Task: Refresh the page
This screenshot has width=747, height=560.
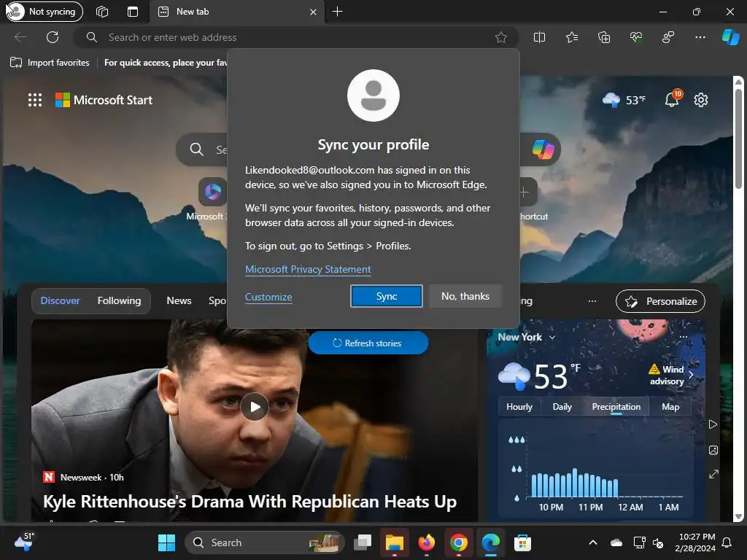Action: point(53,37)
